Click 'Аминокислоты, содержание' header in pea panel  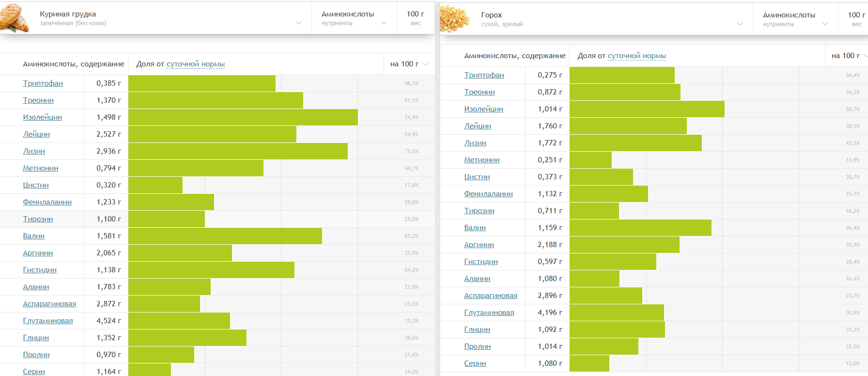pos(515,56)
